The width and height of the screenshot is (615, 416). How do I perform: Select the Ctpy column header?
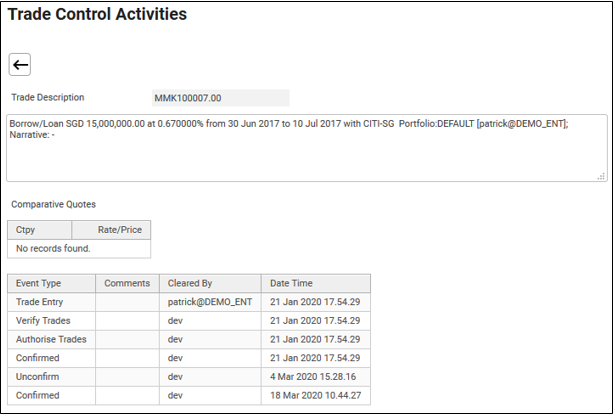click(x=40, y=230)
